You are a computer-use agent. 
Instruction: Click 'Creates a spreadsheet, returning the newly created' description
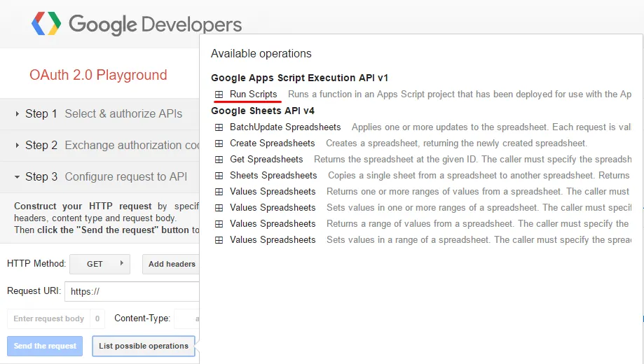point(457,143)
